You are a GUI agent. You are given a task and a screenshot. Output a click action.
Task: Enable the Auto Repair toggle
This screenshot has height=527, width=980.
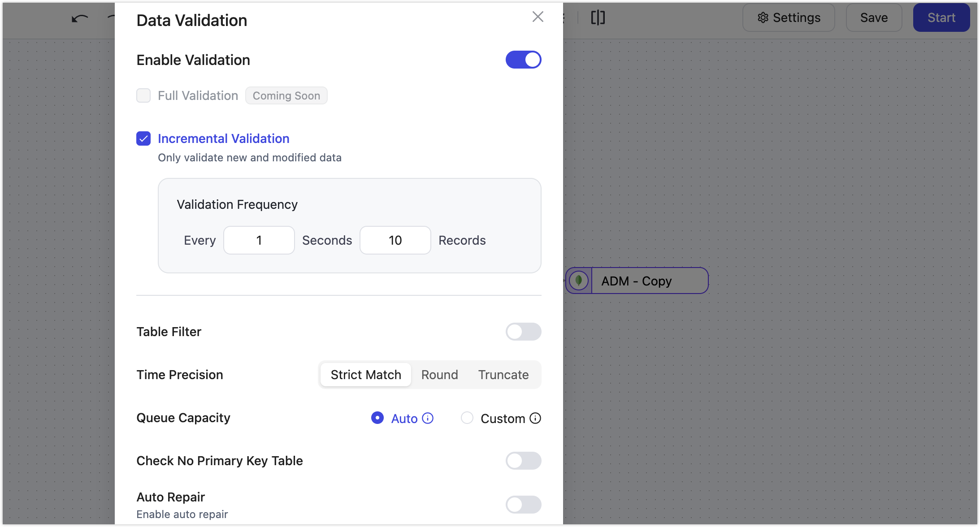click(x=523, y=505)
